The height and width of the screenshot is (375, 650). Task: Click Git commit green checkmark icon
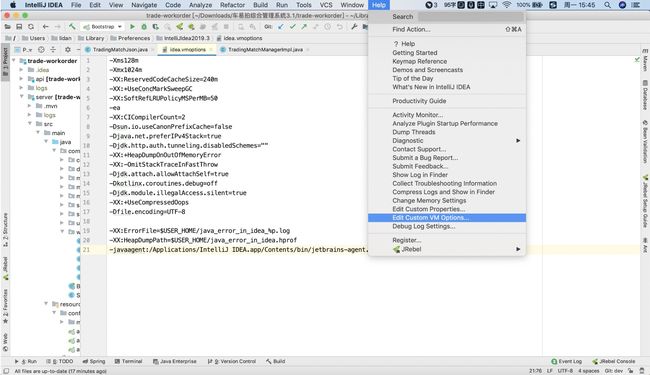coord(293,27)
